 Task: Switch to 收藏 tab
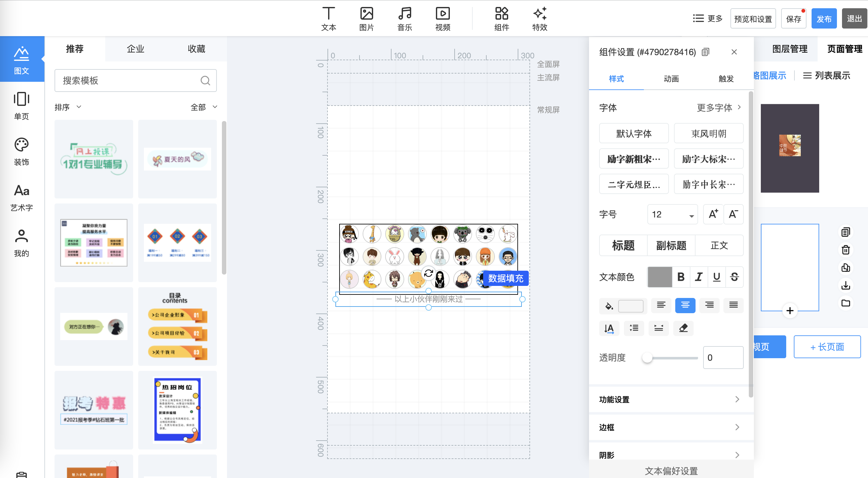(197, 49)
